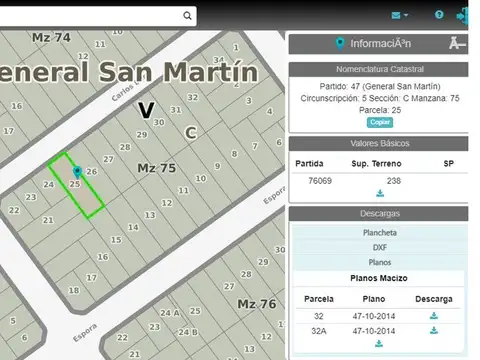
Task: Select parcel 31 in Mz 75
Action: pos(176,110)
